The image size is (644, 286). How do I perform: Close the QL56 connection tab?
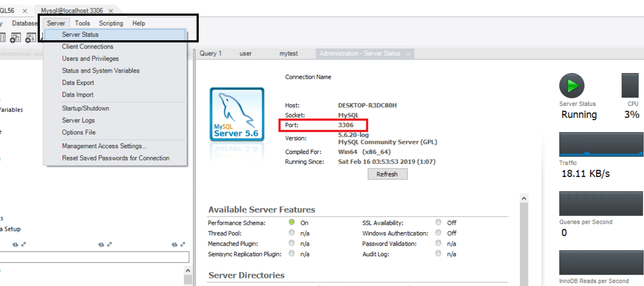tap(25, 10)
